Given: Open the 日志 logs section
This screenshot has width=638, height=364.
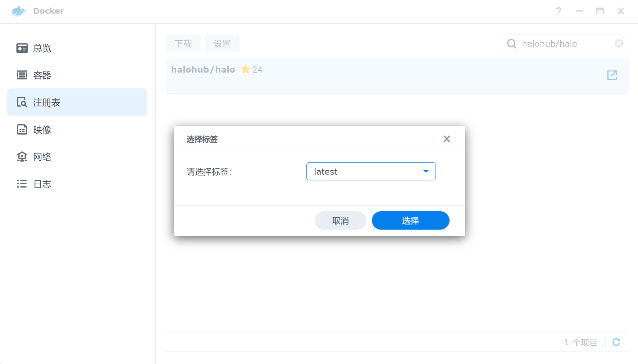Looking at the screenshot, I should point(77,184).
